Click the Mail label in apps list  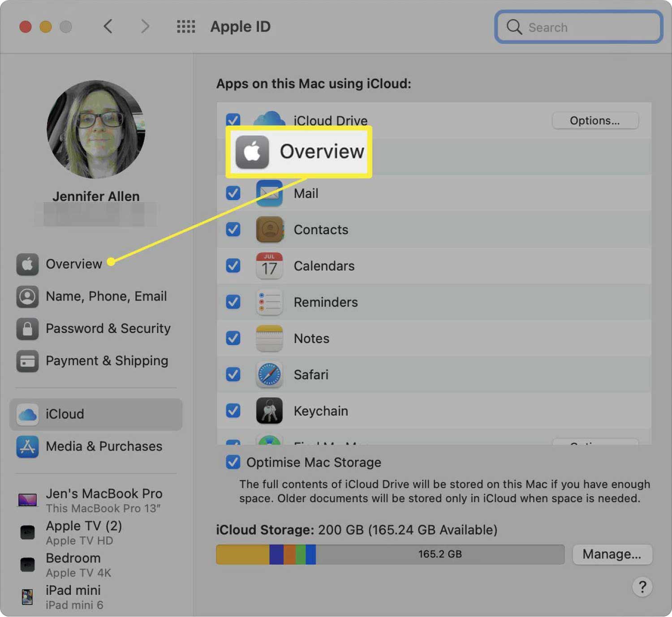tap(306, 193)
